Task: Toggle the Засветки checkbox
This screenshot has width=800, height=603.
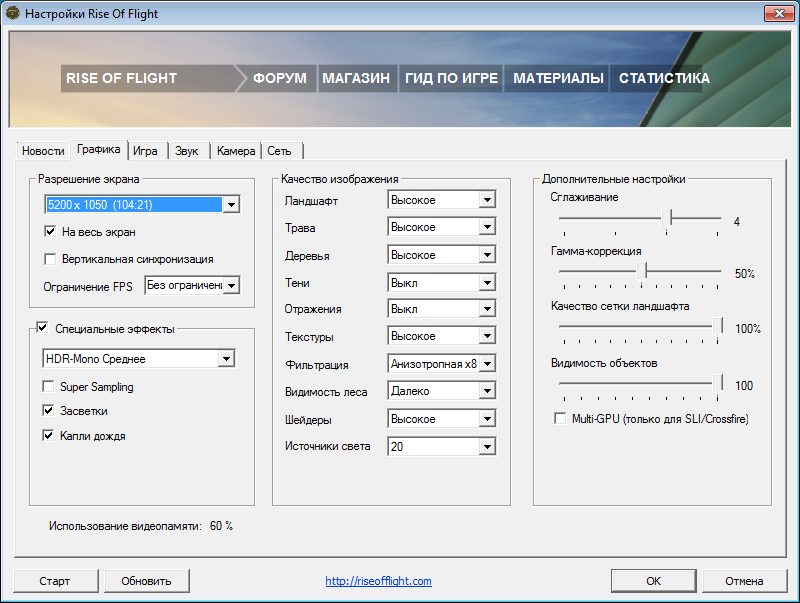Action: [x=48, y=411]
